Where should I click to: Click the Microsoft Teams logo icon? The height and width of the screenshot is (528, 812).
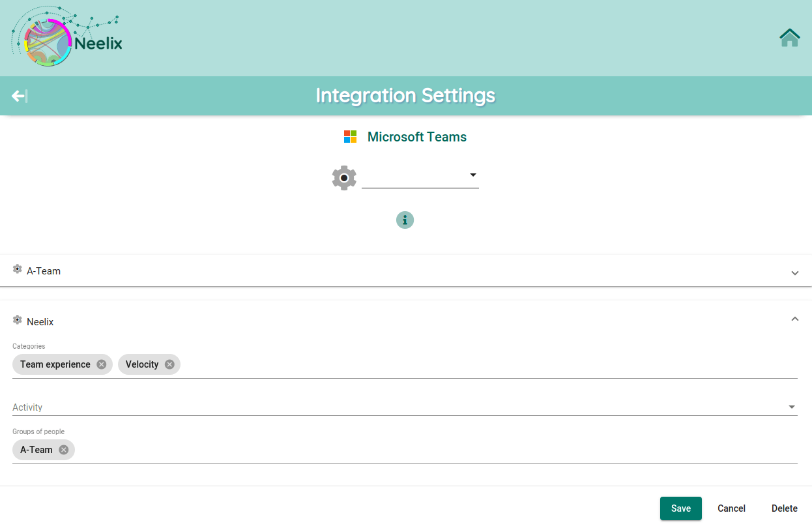point(351,137)
